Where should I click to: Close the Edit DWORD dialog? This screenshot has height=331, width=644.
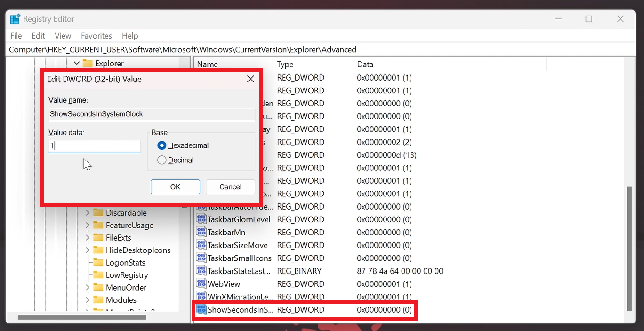coord(250,79)
